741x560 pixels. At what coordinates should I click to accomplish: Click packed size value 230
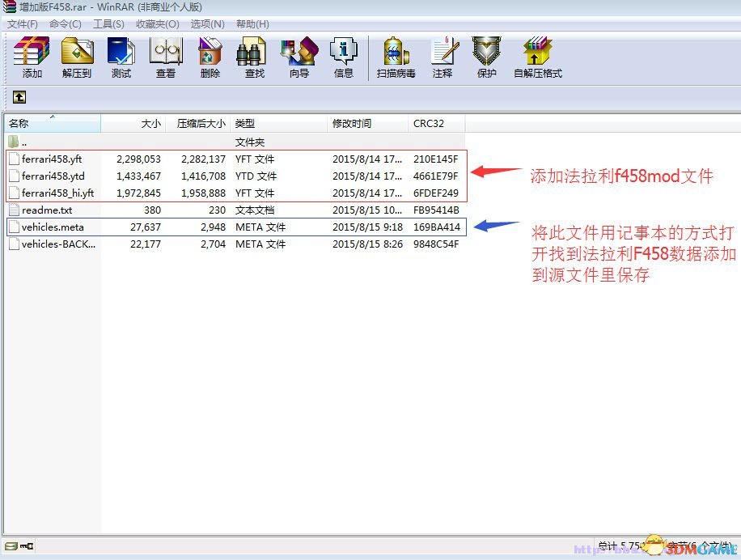tap(218, 210)
